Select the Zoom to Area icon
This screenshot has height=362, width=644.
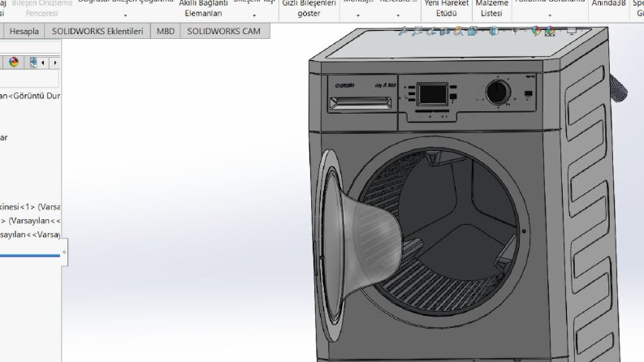tap(417, 31)
